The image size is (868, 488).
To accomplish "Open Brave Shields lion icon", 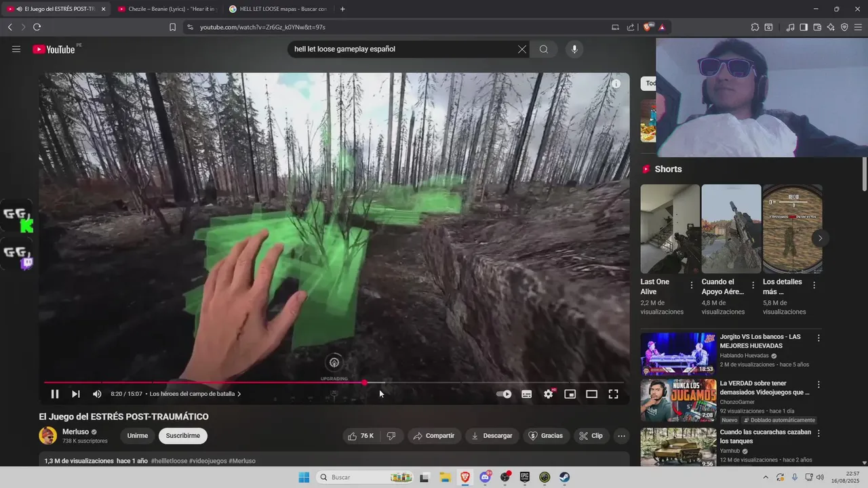I will coord(647,27).
